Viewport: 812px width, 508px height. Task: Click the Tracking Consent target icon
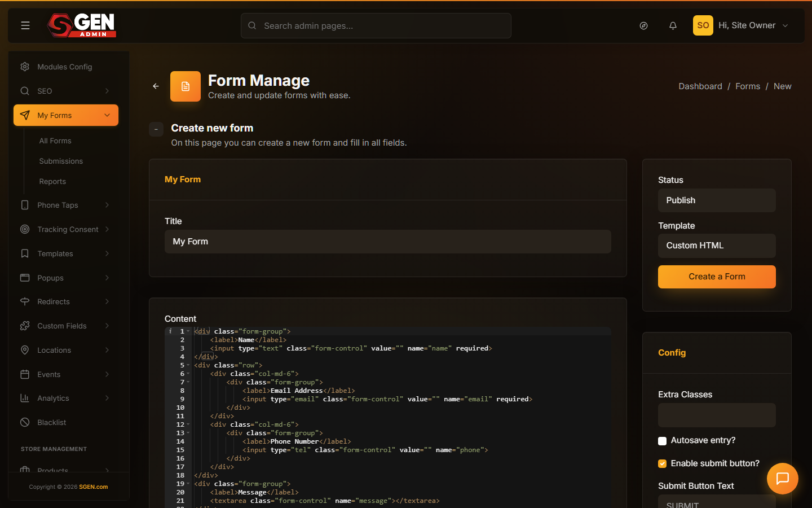coord(25,229)
